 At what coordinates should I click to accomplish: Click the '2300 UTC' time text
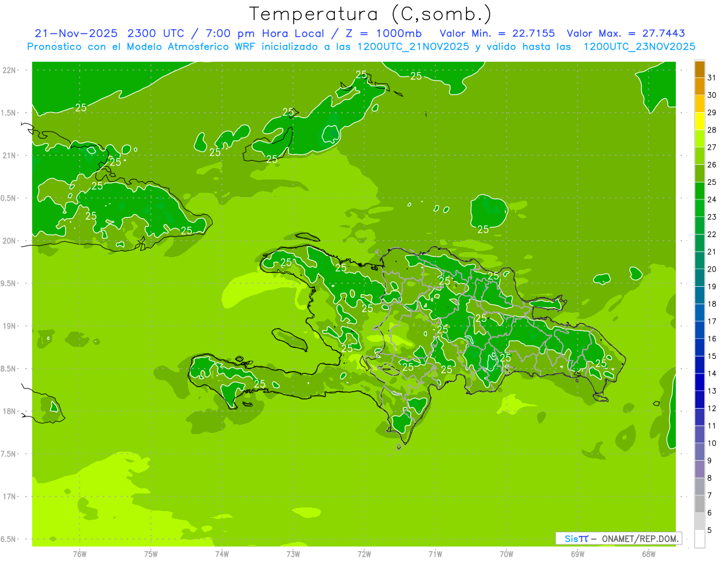click(x=155, y=33)
